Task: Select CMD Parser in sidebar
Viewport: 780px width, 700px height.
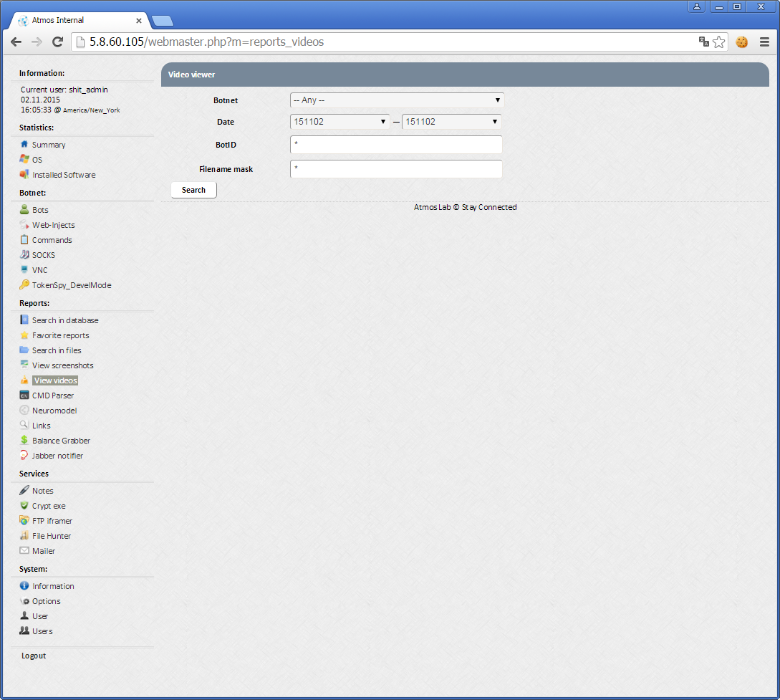Action: (x=53, y=395)
